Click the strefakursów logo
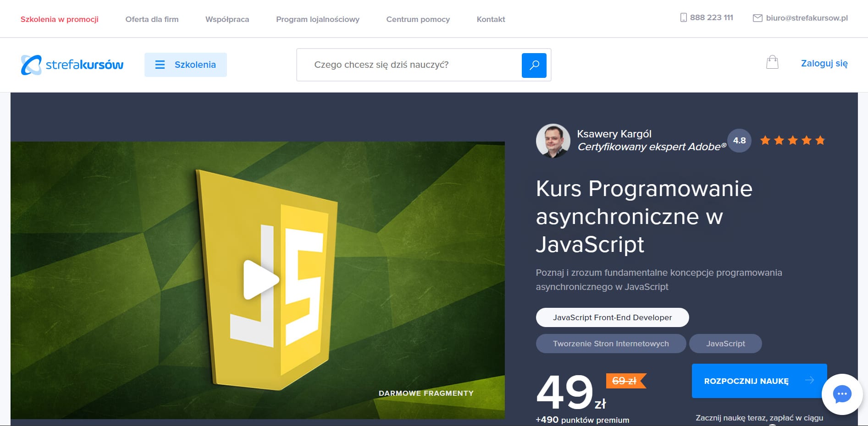This screenshot has height=426, width=868. click(71, 64)
